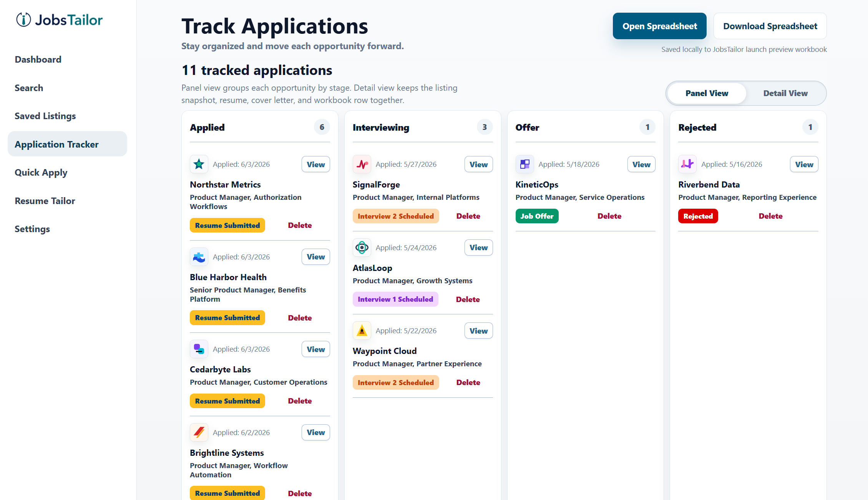Delete the SignalForge application
This screenshot has width=868, height=500.
click(468, 216)
